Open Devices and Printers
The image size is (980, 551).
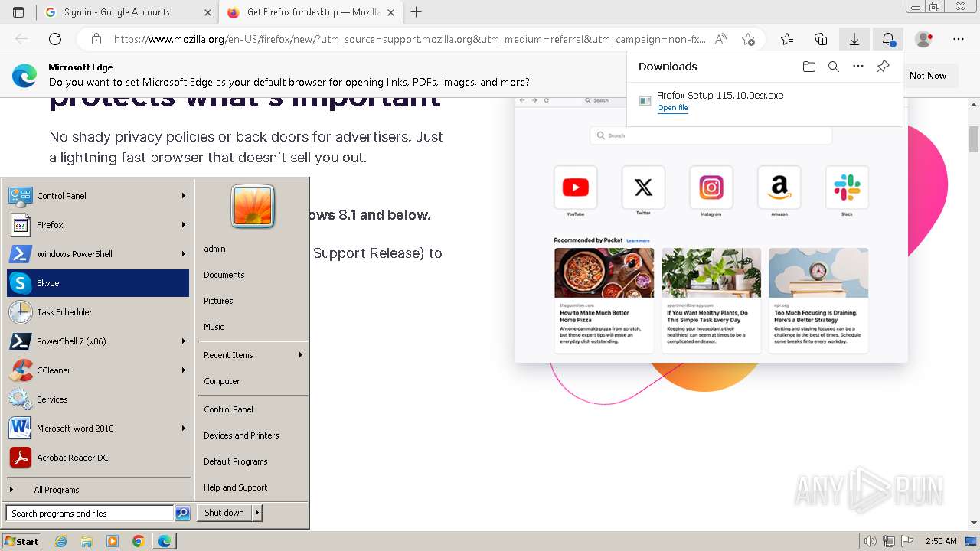click(241, 435)
